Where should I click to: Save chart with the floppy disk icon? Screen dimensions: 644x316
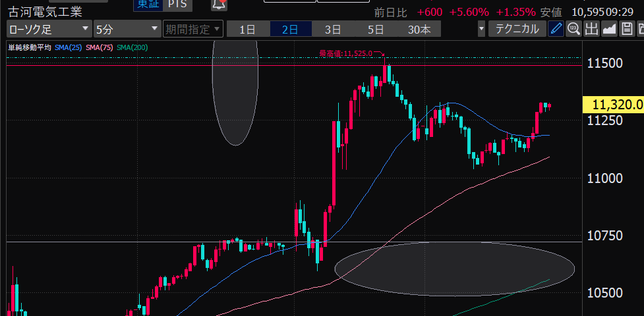[627, 29]
